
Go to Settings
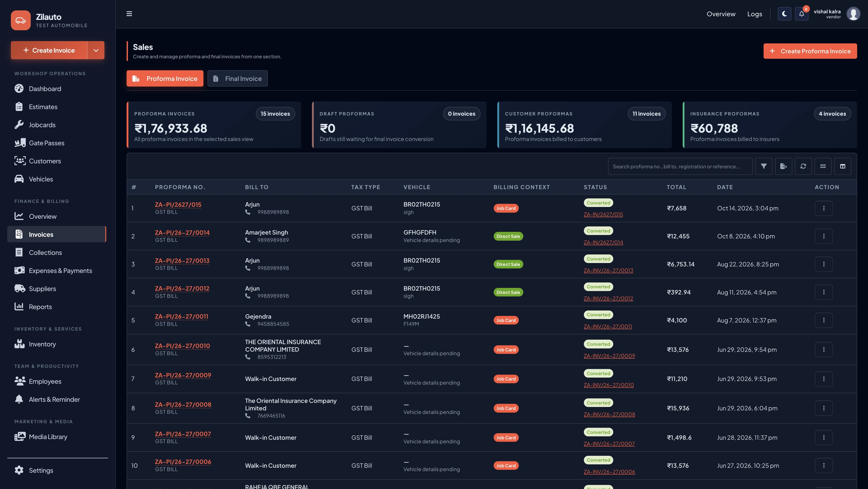(57, 470)
